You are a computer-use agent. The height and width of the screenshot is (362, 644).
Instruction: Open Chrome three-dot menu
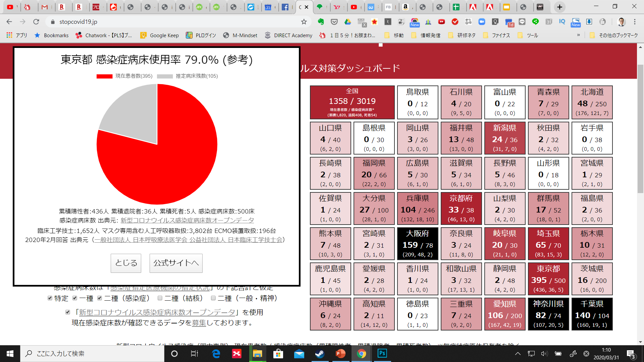click(x=635, y=22)
